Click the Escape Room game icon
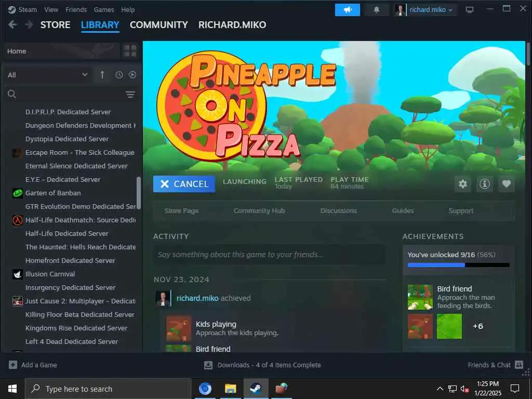 [17, 153]
